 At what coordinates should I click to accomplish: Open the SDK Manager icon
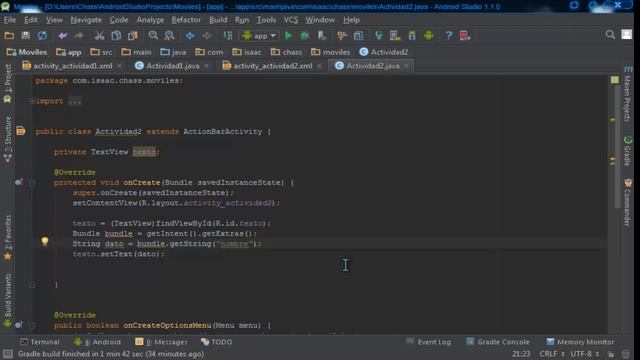[412, 36]
